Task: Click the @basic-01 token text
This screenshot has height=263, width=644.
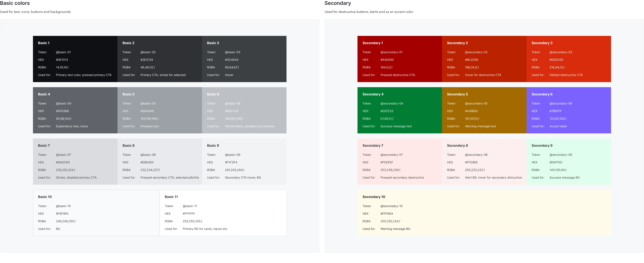Action: click(x=63, y=52)
